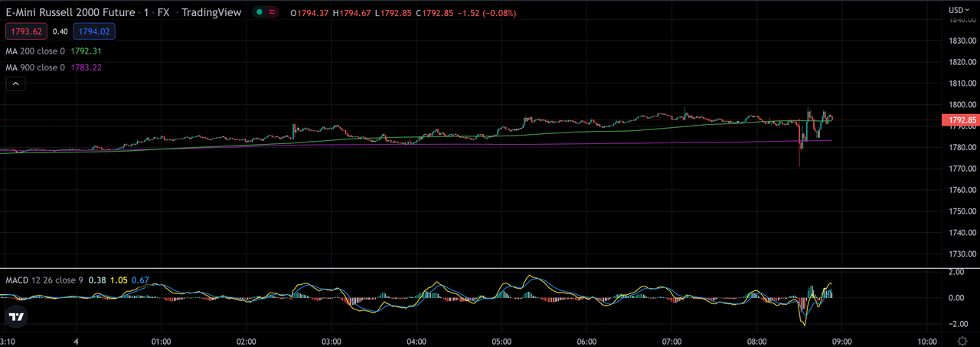The image size is (980, 347).
Task: Click the 1730.00 price axis label
Action: (962, 254)
